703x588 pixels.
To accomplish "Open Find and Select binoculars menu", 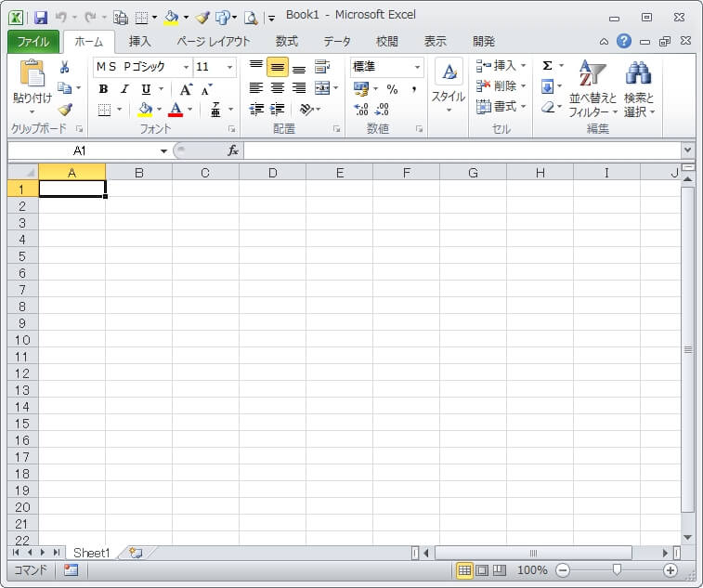I will 638,89.
